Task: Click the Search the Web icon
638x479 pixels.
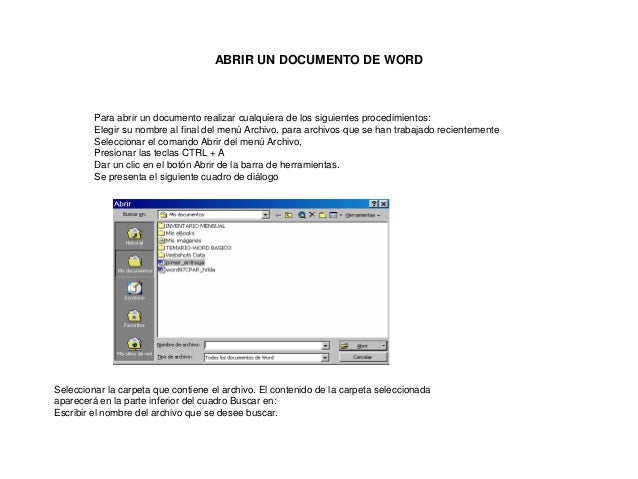Action: [302, 215]
